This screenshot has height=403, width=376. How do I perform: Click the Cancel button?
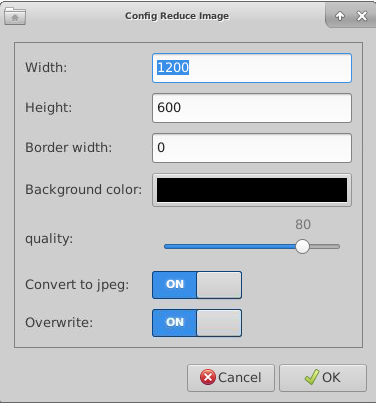pyautogui.click(x=231, y=378)
